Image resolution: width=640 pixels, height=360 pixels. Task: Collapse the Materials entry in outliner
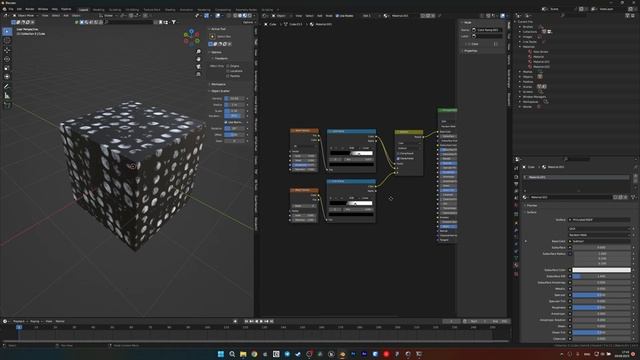pyautogui.click(x=520, y=47)
